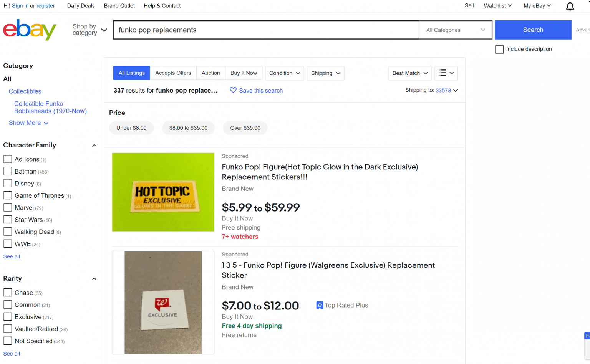Filter price Over $35.00
590x364 pixels.
click(245, 128)
